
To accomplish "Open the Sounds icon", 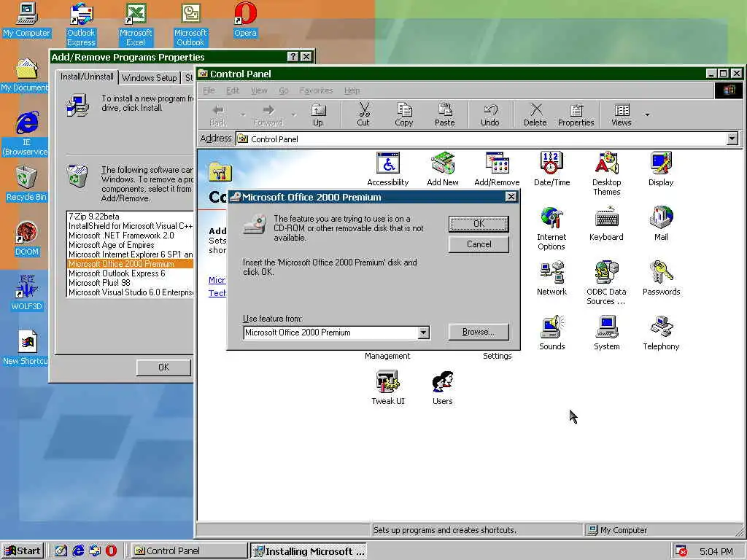I will (551, 333).
